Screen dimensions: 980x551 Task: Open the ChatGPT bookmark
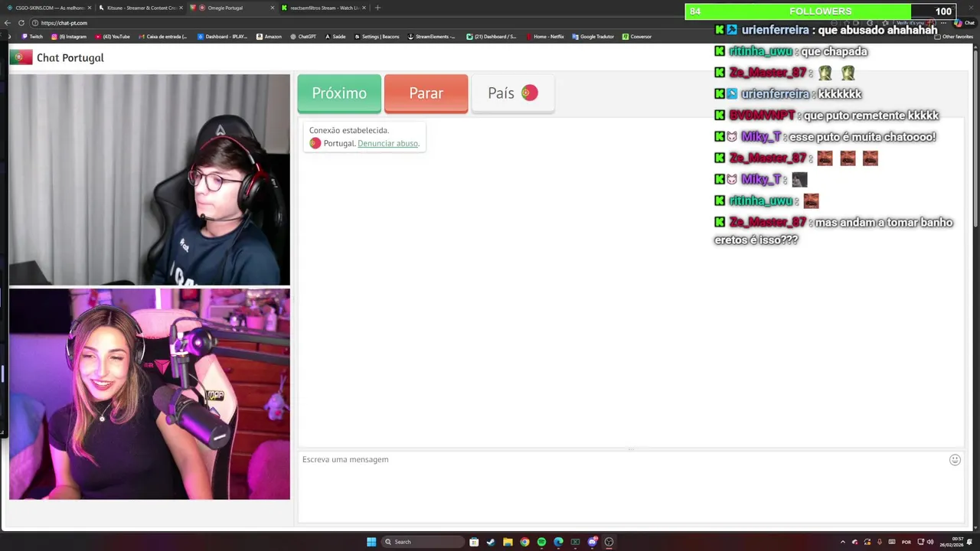click(x=303, y=37)
